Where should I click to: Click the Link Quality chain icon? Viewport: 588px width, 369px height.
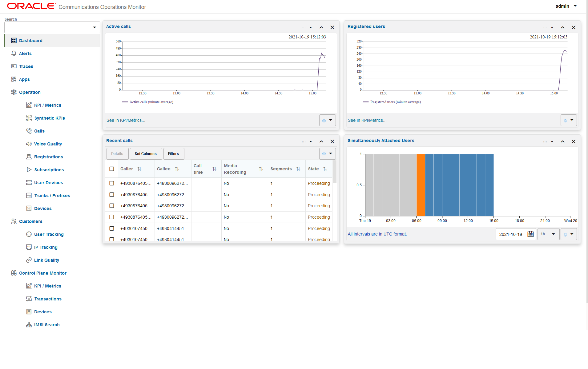[x=29, y=260]
